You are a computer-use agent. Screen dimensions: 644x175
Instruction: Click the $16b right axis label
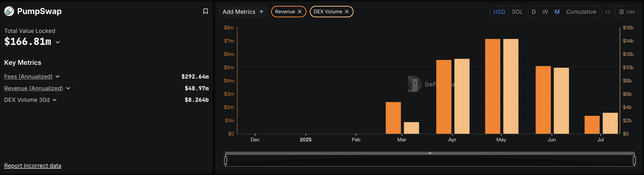coord(628,28)
